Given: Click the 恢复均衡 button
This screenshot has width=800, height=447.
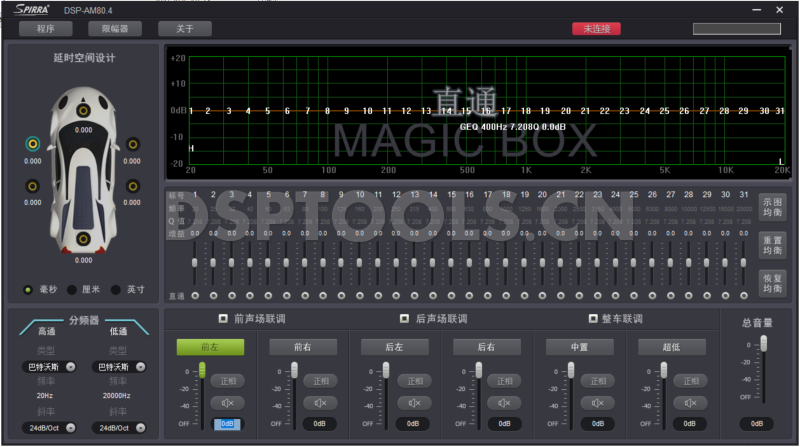Looking at the screenshot, I should [x=772, y=283].
